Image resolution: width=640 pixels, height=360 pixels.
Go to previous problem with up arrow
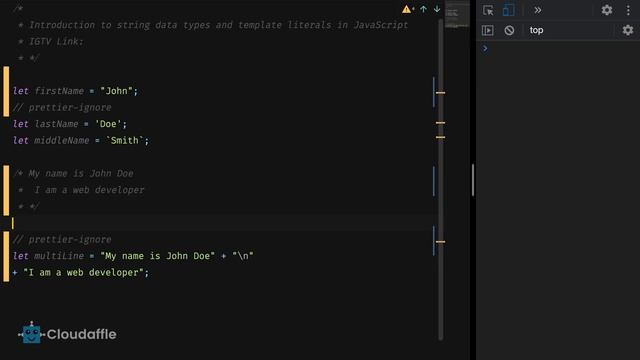click(x=423, y=9)
